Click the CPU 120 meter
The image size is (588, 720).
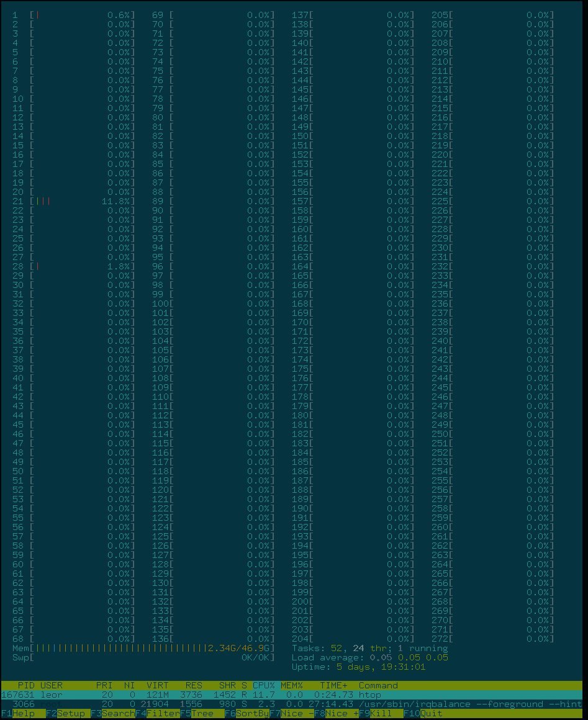[213, 490]
